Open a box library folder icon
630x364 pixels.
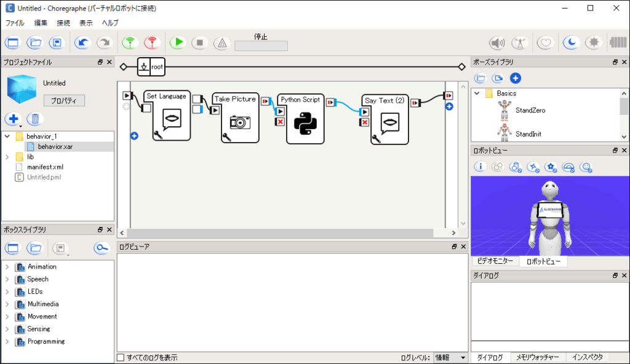click(x=35, y=248)
